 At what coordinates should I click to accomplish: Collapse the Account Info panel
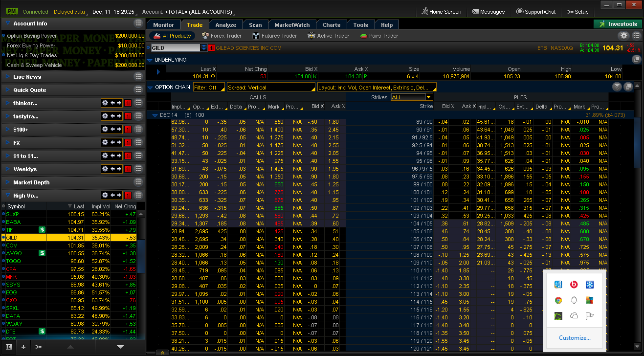8,23
